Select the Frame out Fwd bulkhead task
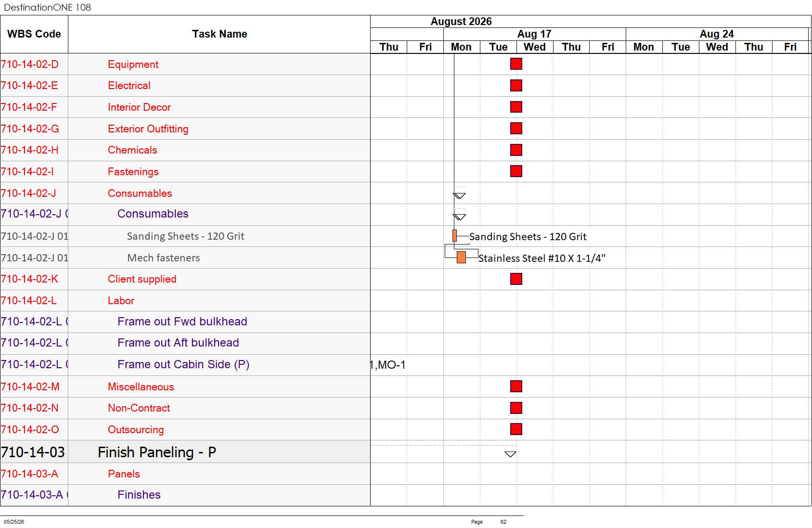This screenshot has height=528, width=812. (x=182, y=322)
